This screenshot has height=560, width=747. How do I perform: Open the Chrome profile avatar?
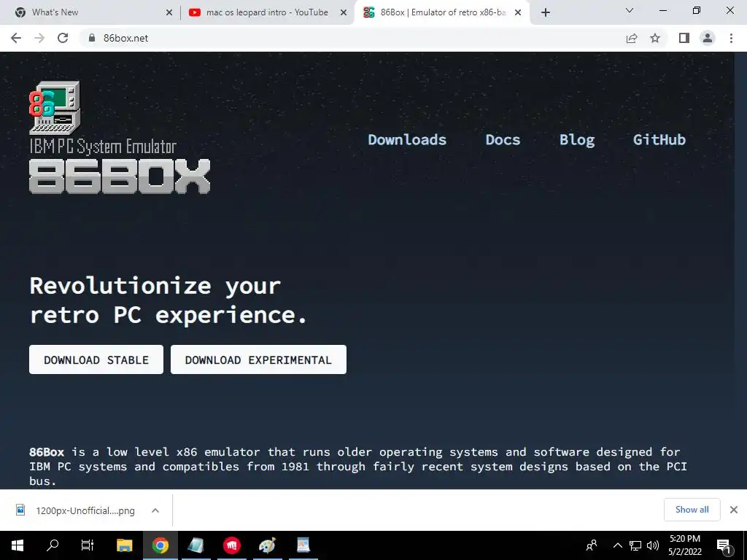pos(708,38)
